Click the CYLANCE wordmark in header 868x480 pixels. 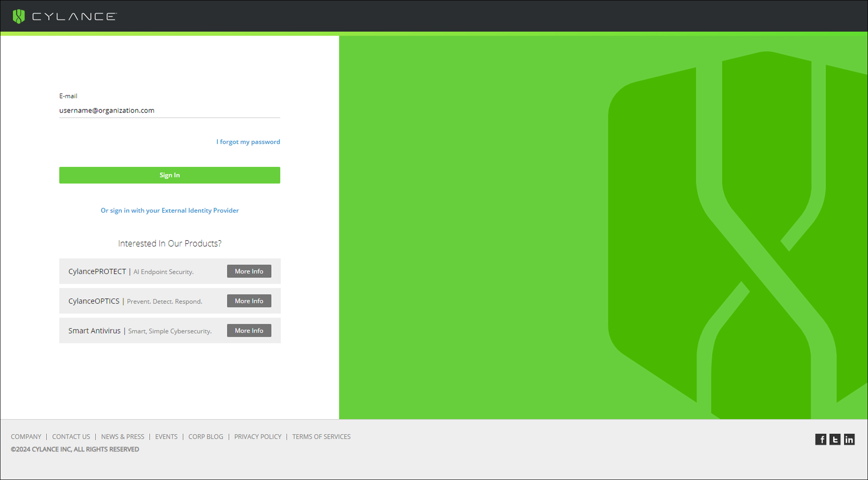(x=74, y=16)
